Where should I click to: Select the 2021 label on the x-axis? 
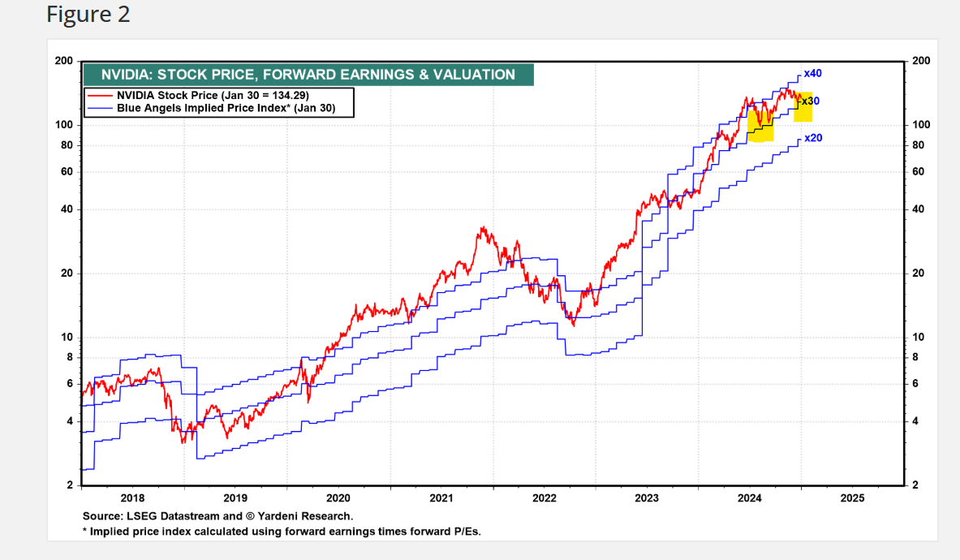point(441,497)
